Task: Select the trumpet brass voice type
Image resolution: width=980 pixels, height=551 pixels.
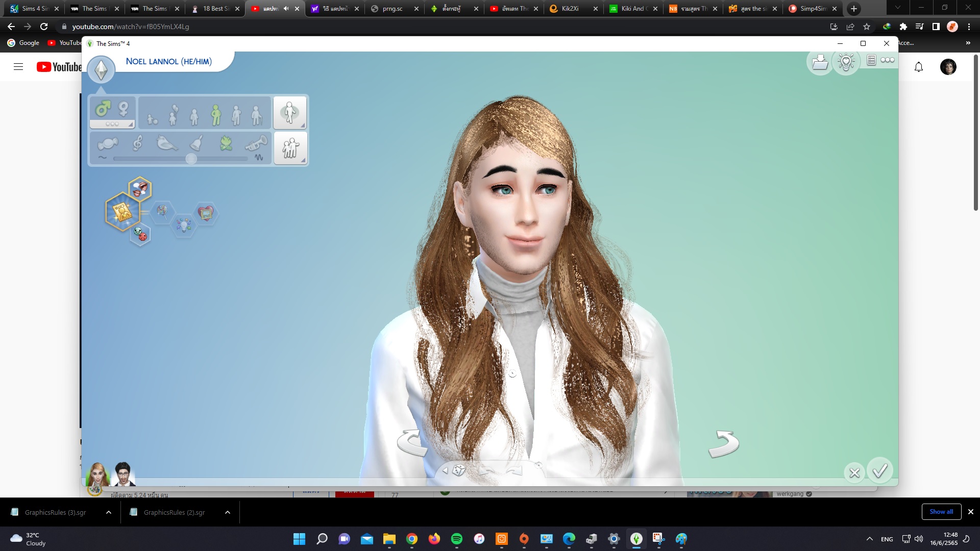Action: (256, 143)
